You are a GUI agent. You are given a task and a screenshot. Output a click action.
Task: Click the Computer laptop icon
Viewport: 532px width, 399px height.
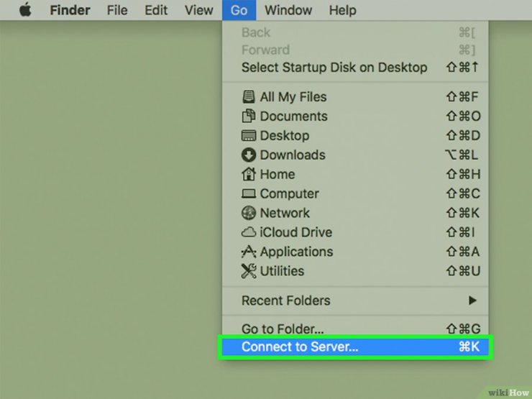(248, 193)
